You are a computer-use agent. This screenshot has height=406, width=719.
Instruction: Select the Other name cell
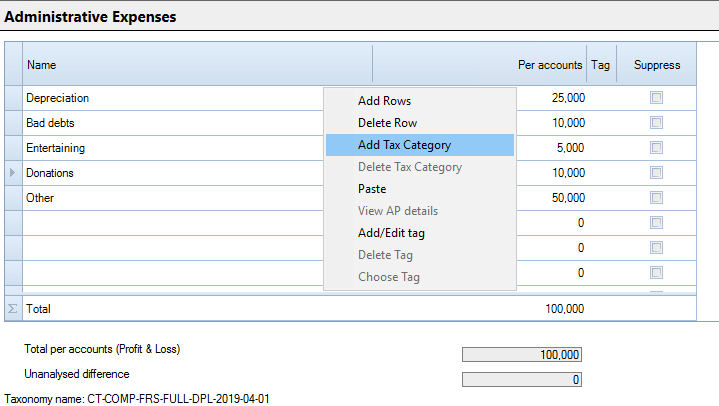[x=173, y=198]
